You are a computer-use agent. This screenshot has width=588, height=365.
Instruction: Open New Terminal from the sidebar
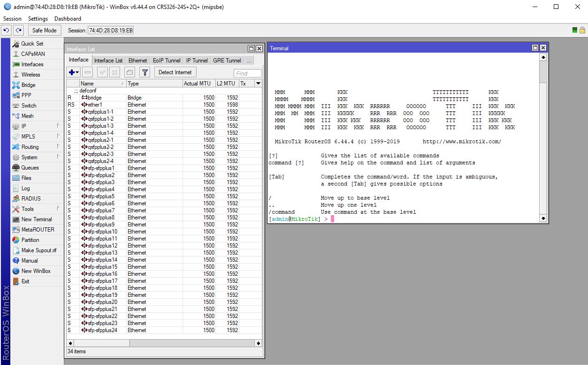coord(37,219)
